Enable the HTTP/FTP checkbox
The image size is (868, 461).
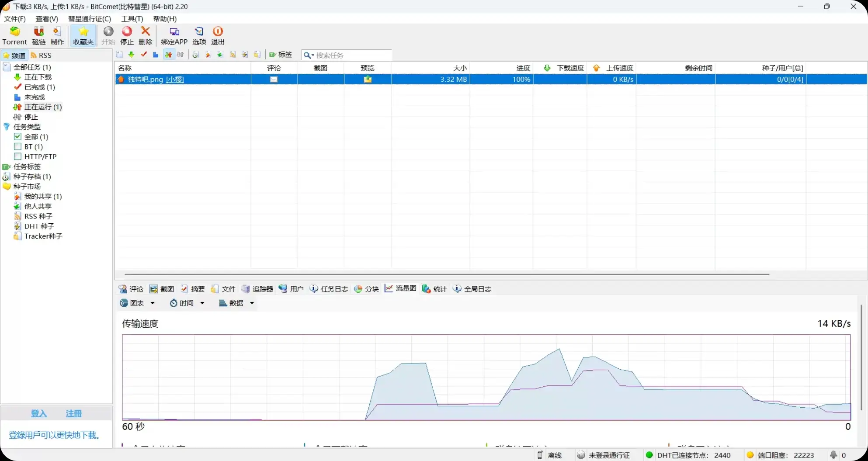[x=17, y=156]
